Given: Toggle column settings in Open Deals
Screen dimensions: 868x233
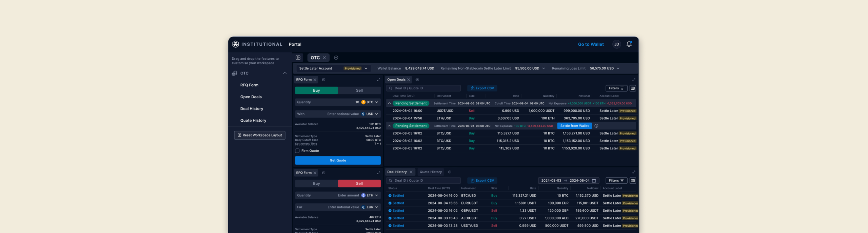Looking at the screenshot, I should point(633,88).
